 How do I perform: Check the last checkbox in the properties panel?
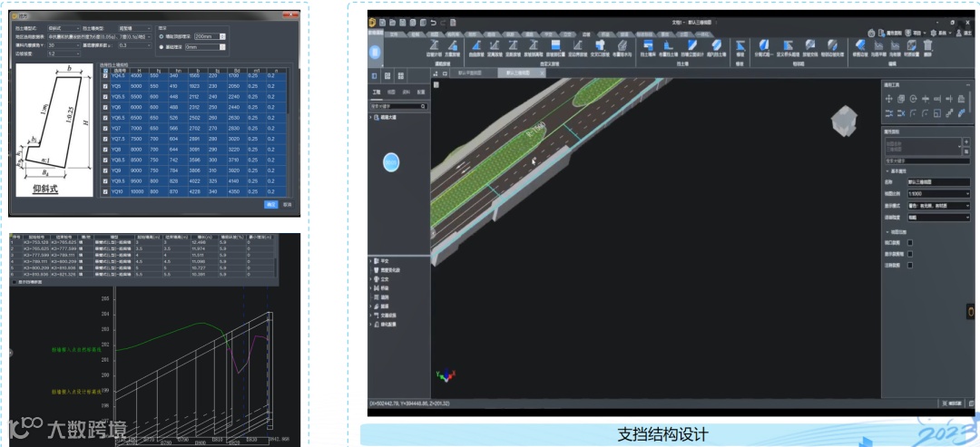pyautogui.click(x=910, y=266)
